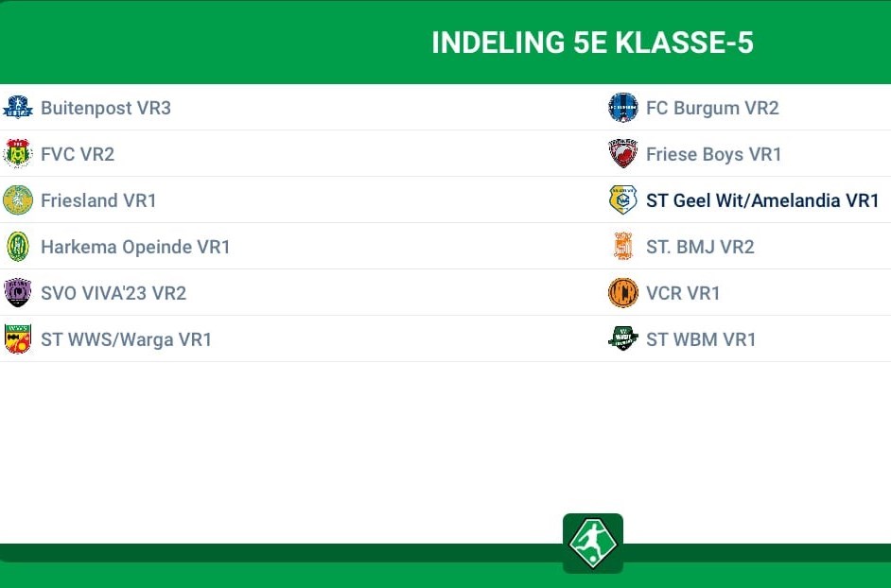Click the orange ST. BMJ logo
The image size is (891, 588).
(x=622, y=247)
